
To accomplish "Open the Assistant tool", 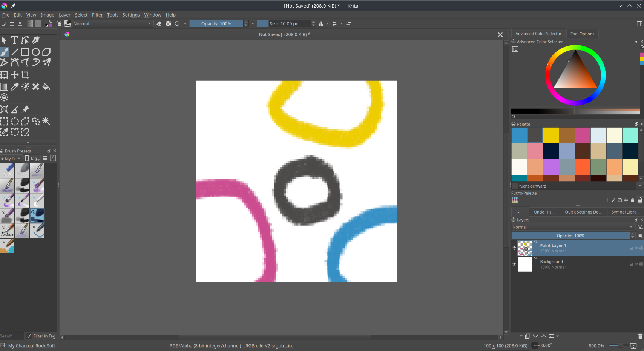I will tap(4, 109).
